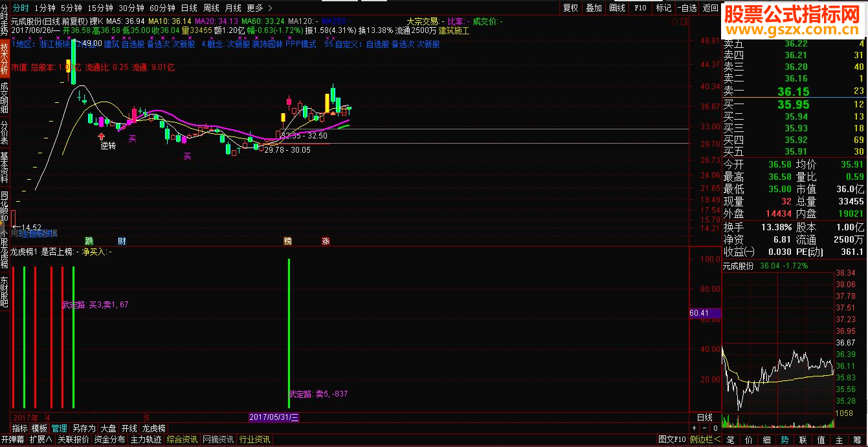Click the 涨 marker below chart
Viewport: 868px width, 447px height.
(326, 241)
